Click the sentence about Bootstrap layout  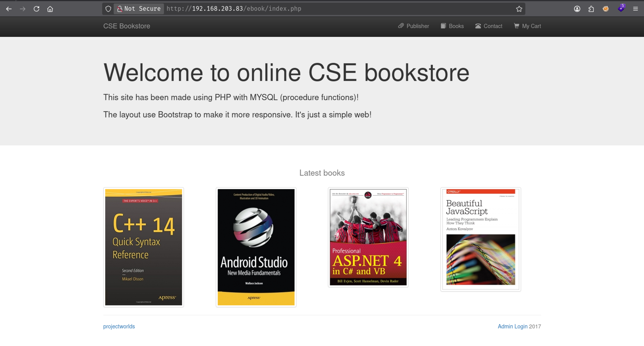pyautogui.click(x=237, y=115)
